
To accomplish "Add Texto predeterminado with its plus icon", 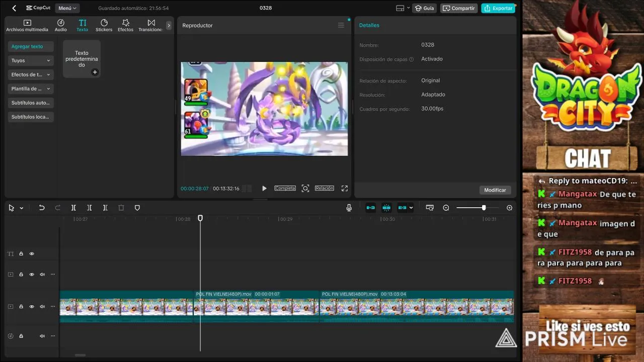I will click(95, 72).
